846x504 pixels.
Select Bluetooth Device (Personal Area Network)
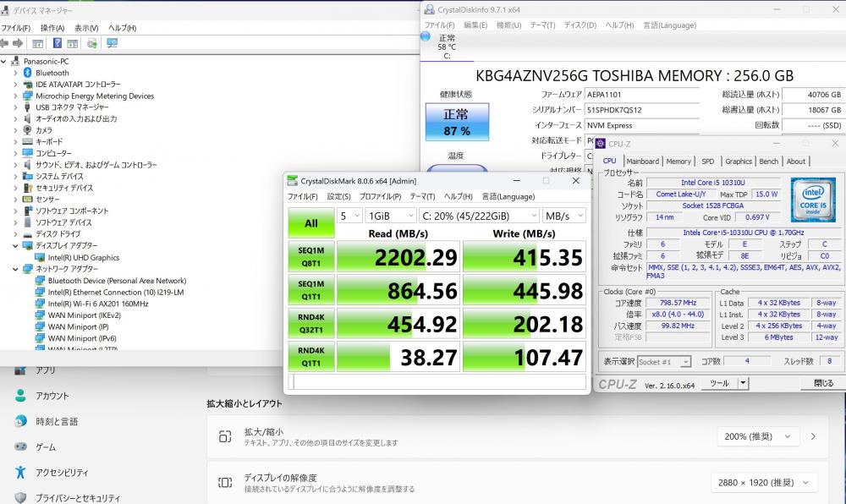point(117,280)
